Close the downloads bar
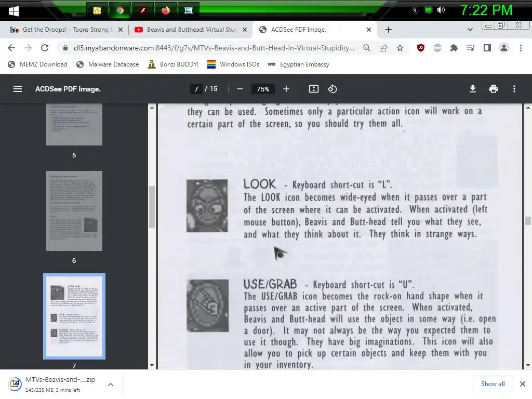532x399 pixels. coord(523,384)
